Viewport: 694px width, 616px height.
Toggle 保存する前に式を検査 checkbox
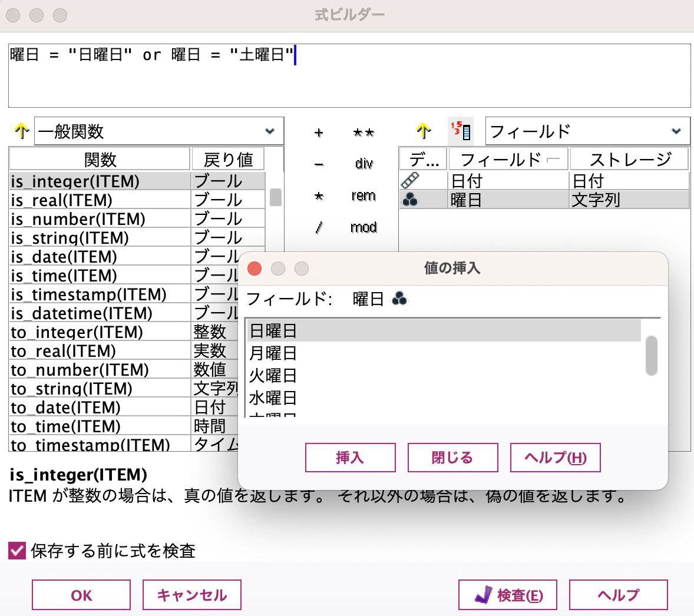[17, 551]
